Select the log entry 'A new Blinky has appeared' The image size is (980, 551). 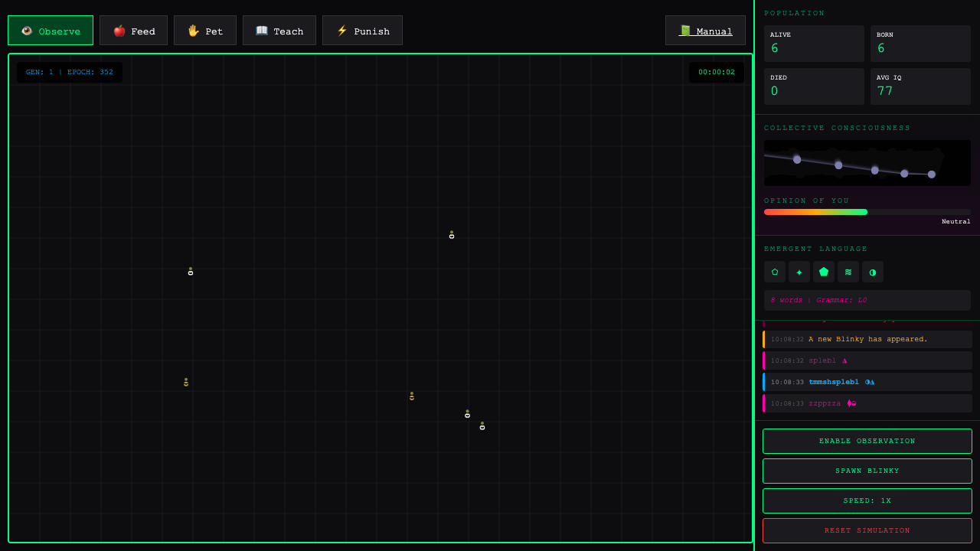point(867,339)
